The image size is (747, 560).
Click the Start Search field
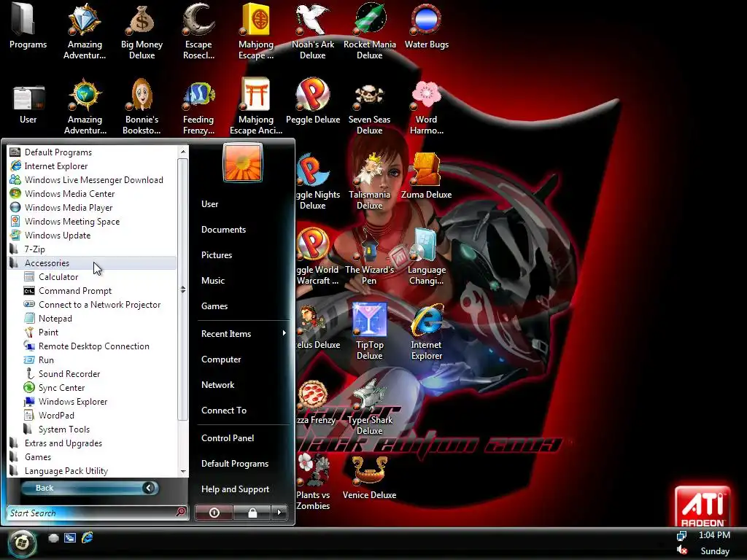(x=98, y=513)
